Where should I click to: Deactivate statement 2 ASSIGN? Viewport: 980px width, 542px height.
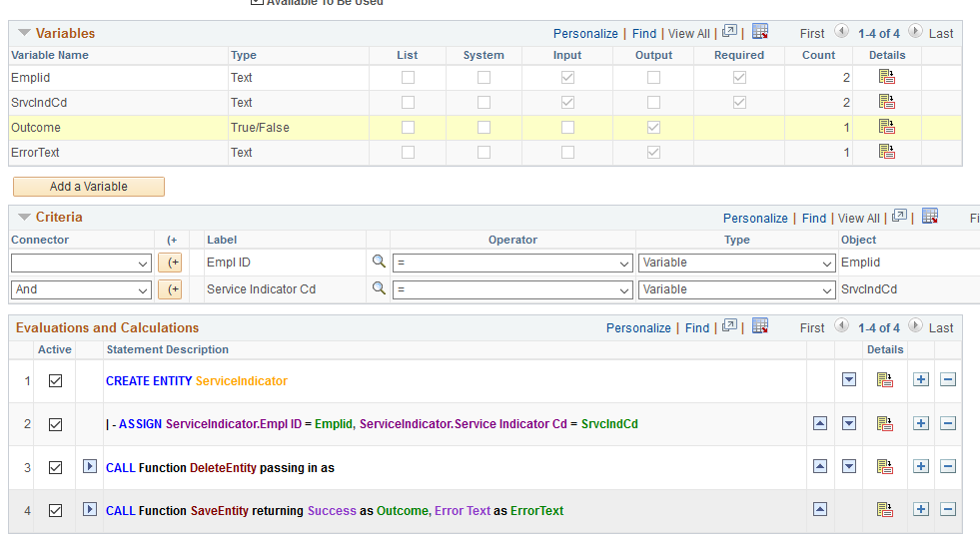pyautogui.click(x=55, y=424)
